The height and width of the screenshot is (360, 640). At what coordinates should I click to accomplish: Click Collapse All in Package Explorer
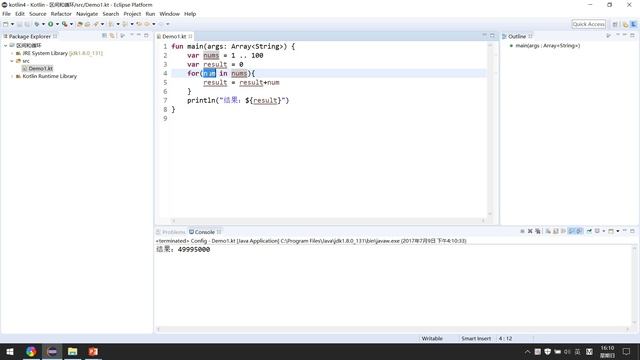pos(104,36)
